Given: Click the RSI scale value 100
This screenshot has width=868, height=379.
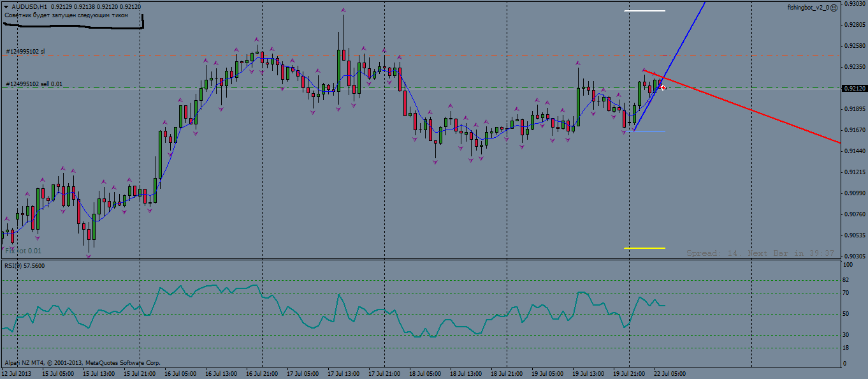Looking at the screenshot, I should click(849, 264).
